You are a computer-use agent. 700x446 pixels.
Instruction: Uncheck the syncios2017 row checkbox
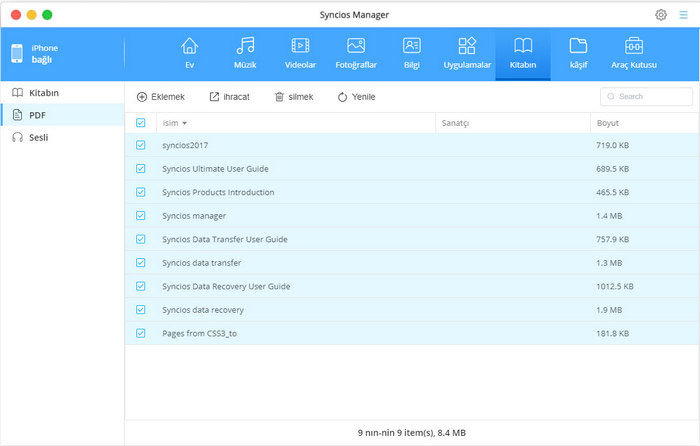coord(141,145)
